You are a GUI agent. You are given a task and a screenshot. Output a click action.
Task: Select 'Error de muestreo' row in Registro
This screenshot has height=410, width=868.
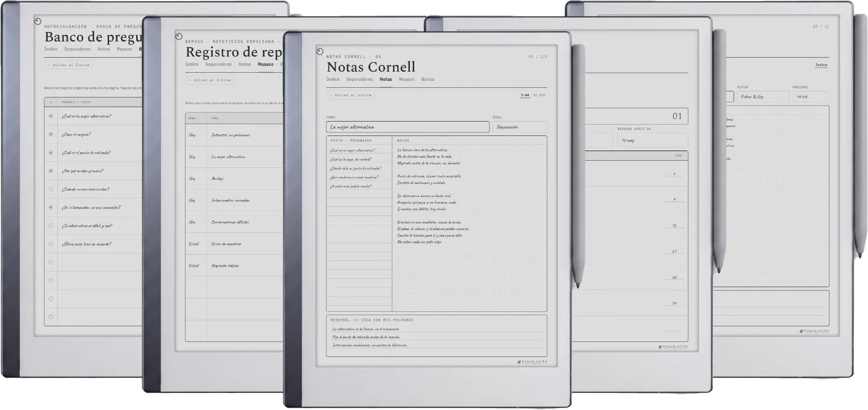234,243
